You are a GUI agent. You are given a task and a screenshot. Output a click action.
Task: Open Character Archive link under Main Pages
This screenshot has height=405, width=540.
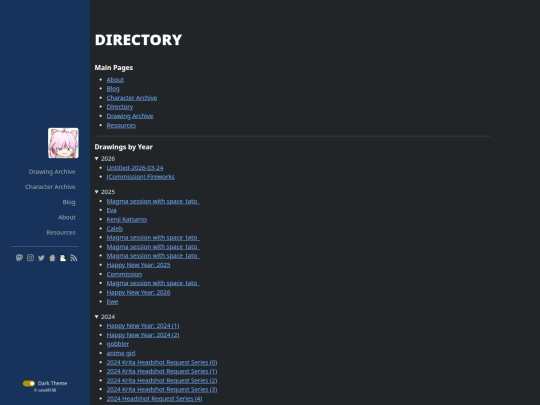[x=132, y=98]
